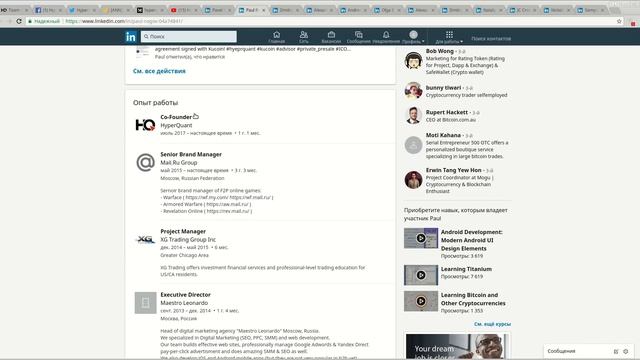Click the browser address bar URL
The image size is (640, 360).
[124, 21]
